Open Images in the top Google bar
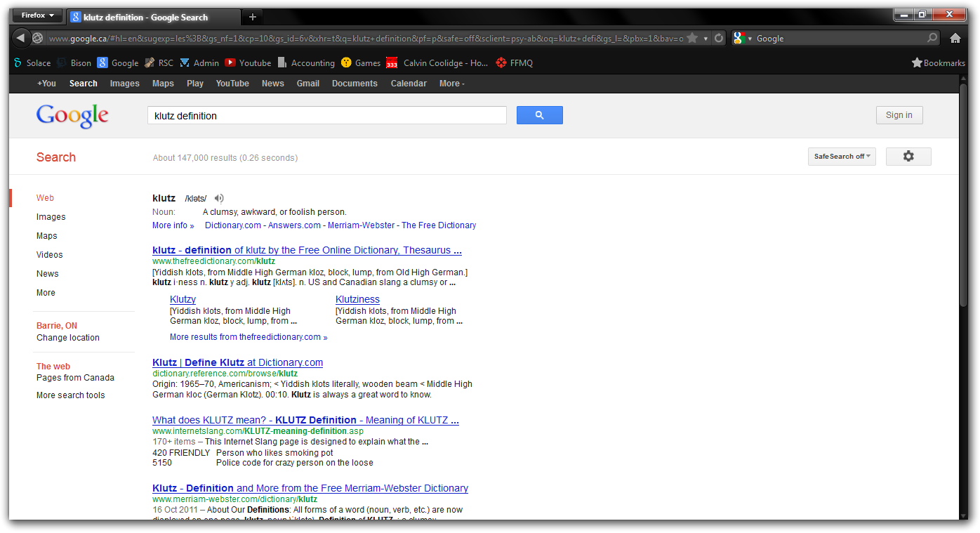Image resolution: width=980 pixels, height=533 pixels. (125, 84)
